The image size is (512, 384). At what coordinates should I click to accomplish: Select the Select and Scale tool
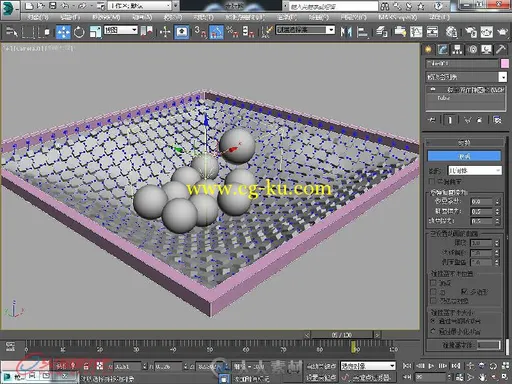pyautogui.click(x=95, y=32)
